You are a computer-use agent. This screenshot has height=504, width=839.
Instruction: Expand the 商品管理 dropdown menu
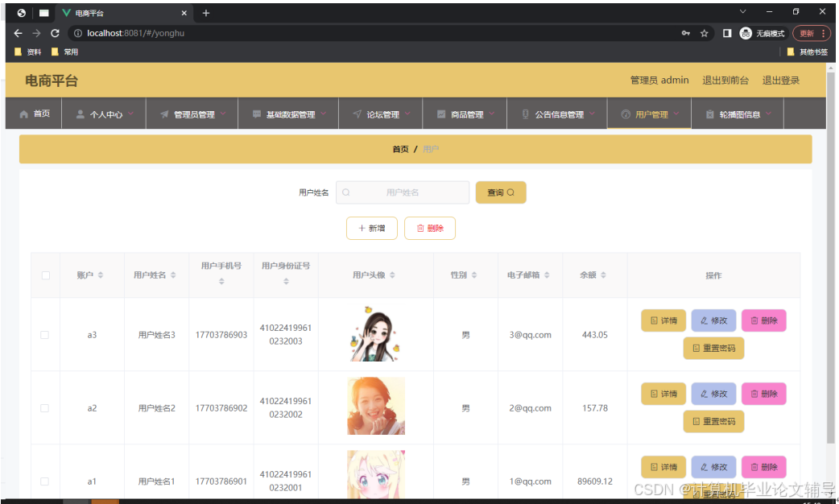[x=465, y=114]
